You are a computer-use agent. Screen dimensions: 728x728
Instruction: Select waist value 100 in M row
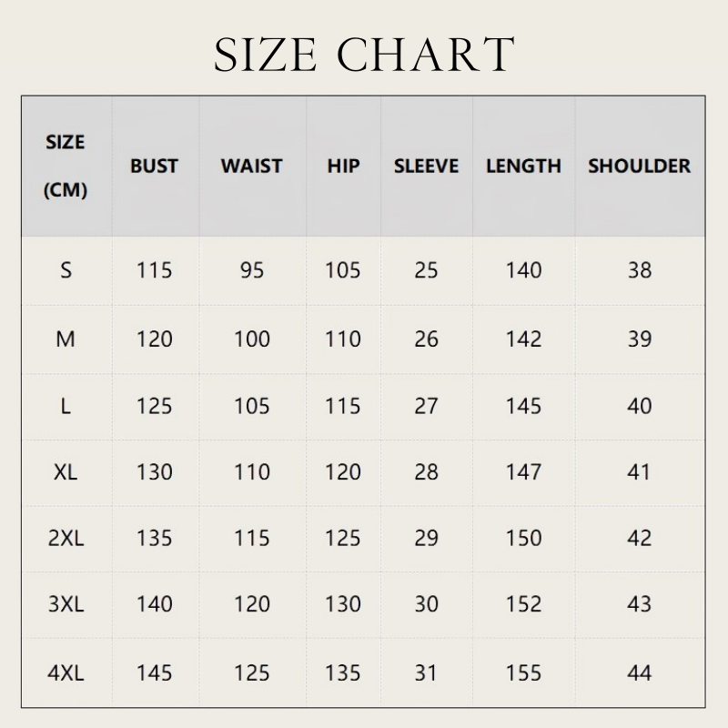[251, 339]
